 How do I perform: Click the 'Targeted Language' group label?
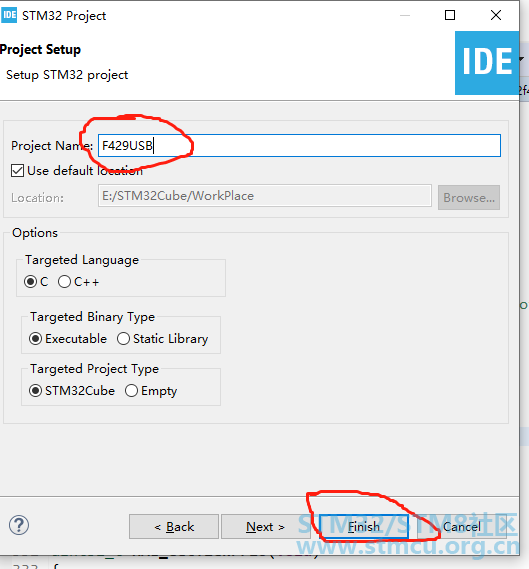[82, 260]
